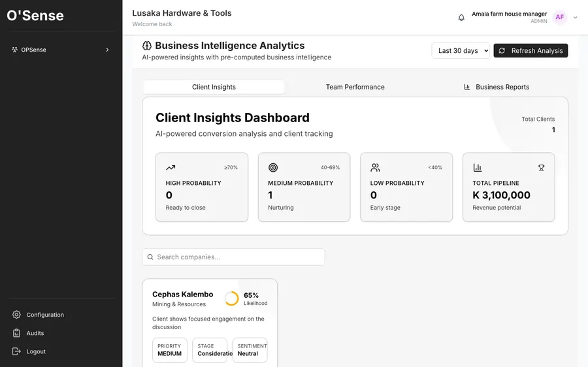Open OPSense in the sidebar
The width and height of the screenshot is (588, 367).
tap(61, 50)
